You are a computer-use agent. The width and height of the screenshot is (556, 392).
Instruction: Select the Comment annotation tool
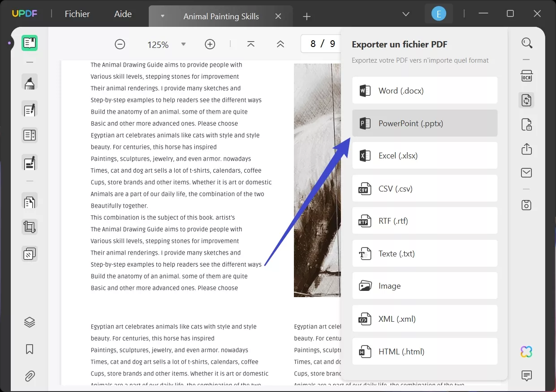click(30, 82)
